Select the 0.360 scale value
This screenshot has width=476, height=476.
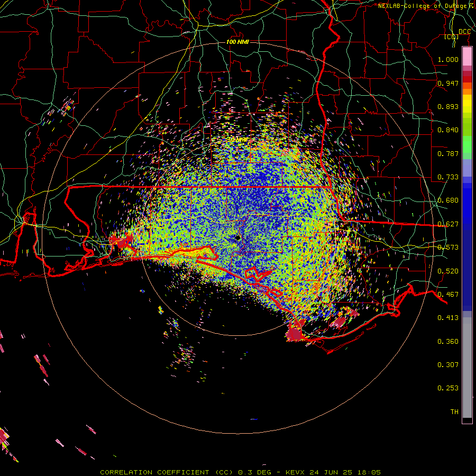[x=448, y=342]
